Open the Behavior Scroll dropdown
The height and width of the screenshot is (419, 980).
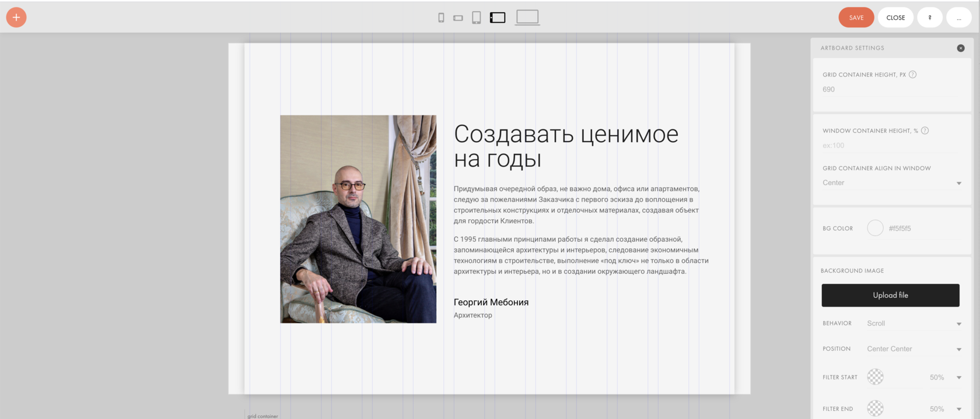(914, 323)
